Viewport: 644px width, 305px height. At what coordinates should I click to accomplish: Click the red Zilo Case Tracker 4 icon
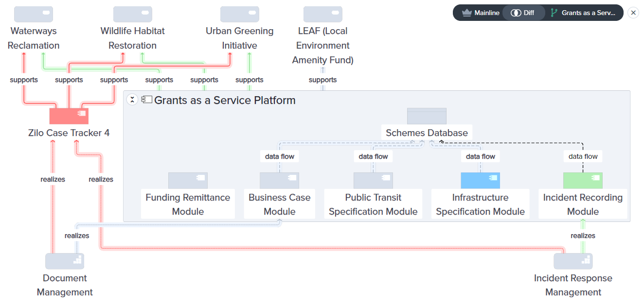point(69,116)
